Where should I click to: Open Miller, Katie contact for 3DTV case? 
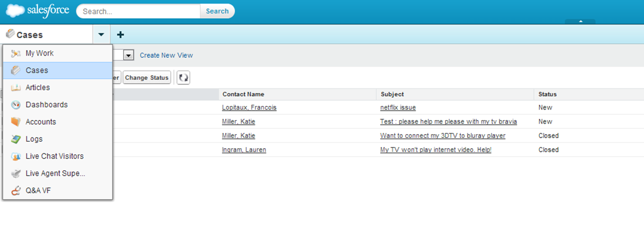[238, 135]
